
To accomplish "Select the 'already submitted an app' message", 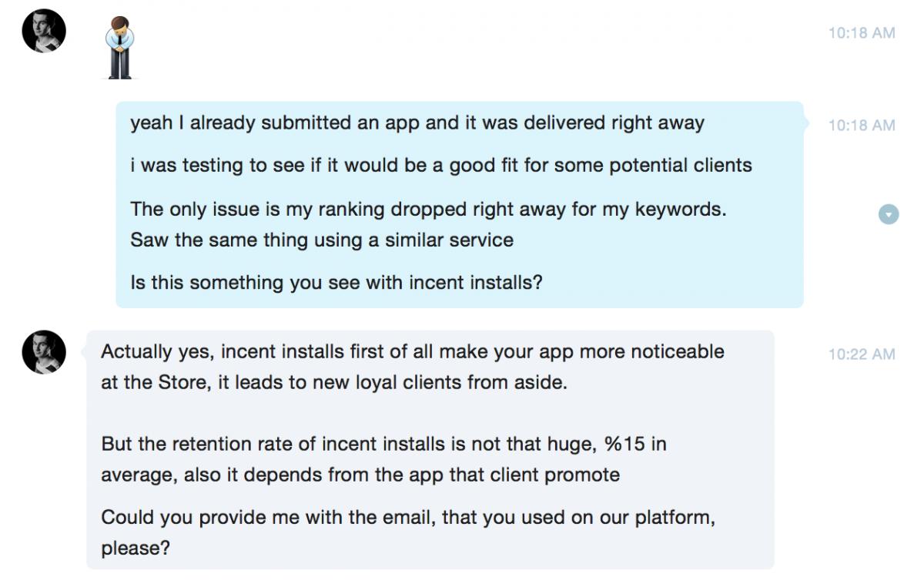I will click(x=417, y=123).
